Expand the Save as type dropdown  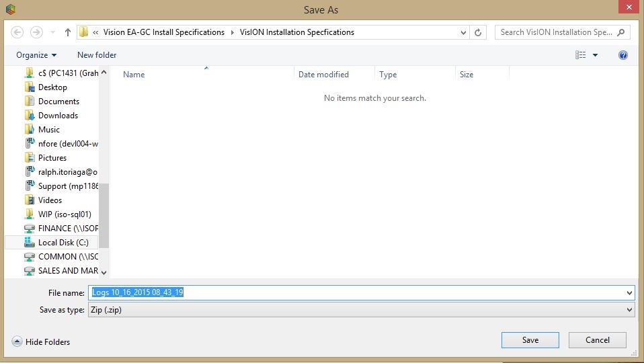(629, 310)
